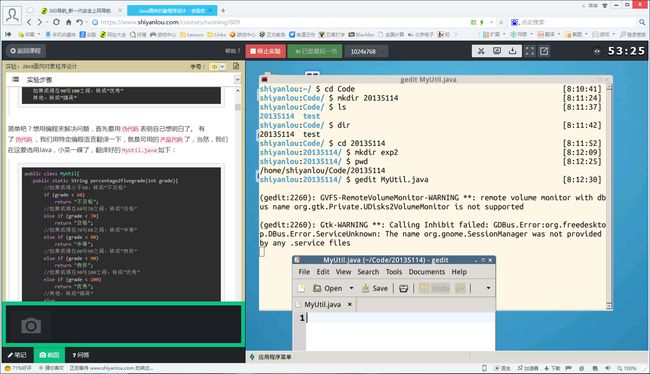Viewport: 650px width, 374px height.
Task: Reload the page using the refresh icon
Action: point(56,22)
